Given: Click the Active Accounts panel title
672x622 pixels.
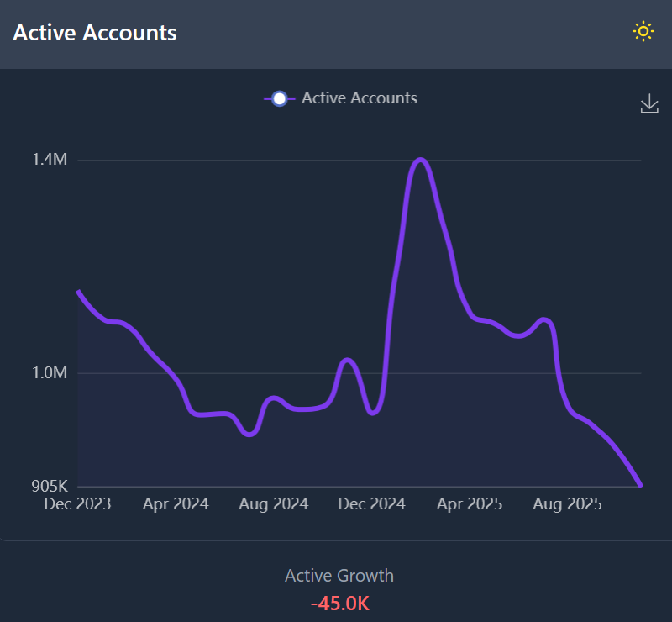Looking at the screenshot, I should [95, 33].
